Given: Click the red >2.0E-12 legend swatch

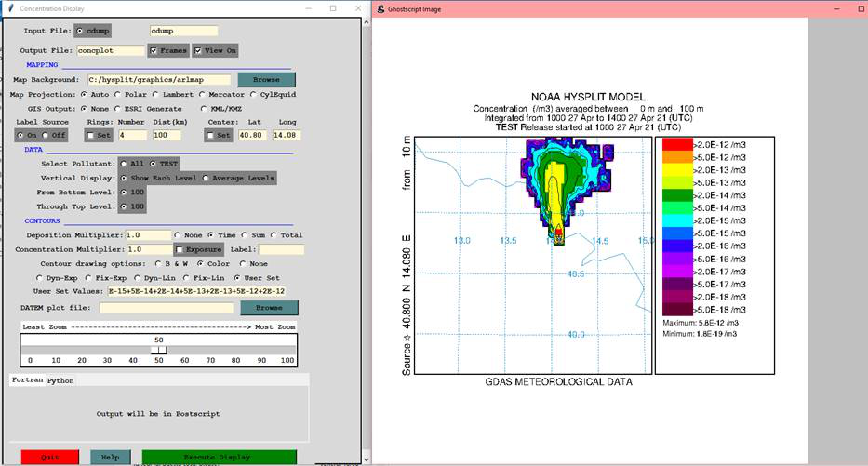Looking at the screenshot, I should (x=677, y=144).
